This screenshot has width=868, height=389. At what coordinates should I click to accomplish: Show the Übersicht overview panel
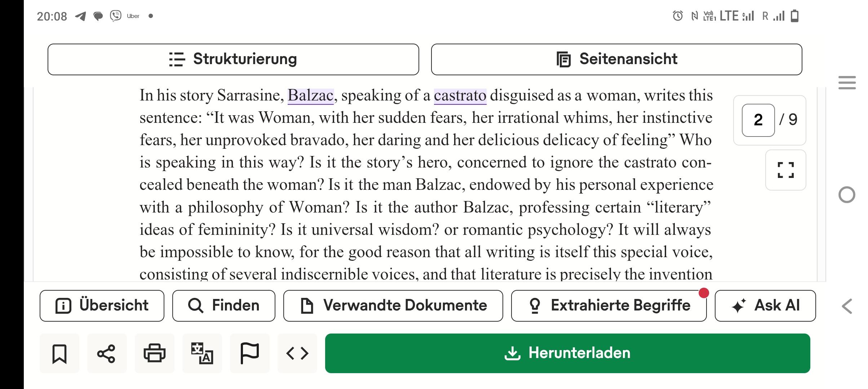tap(102, 306)
